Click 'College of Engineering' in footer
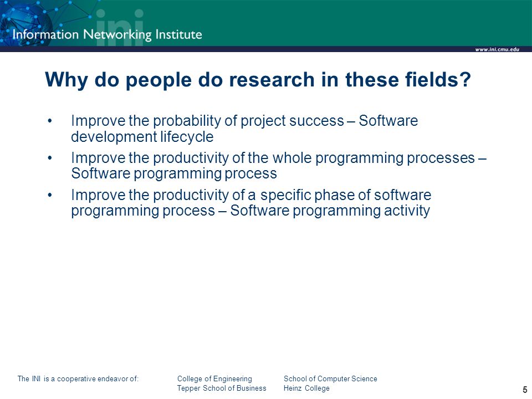 coord(214,378)
